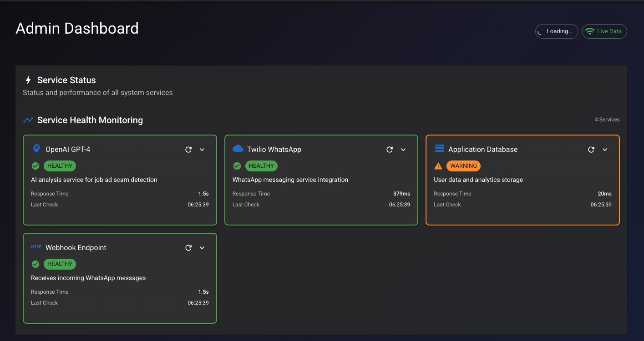Screen dimensions: 644x341
Task: Expand the Twilio WhatsApp card chevron
Action: 403,150
